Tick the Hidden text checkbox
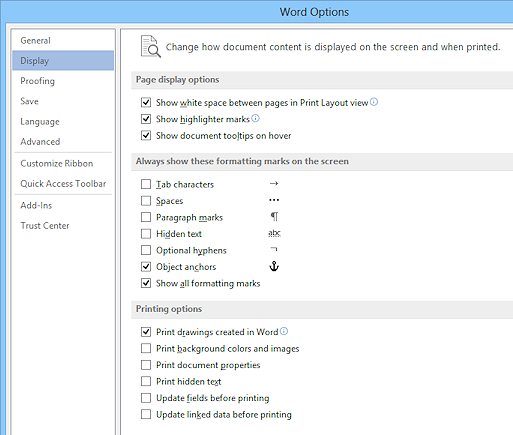Image resolution: width=513 pixels, height=435 pixels. (146, 234)
